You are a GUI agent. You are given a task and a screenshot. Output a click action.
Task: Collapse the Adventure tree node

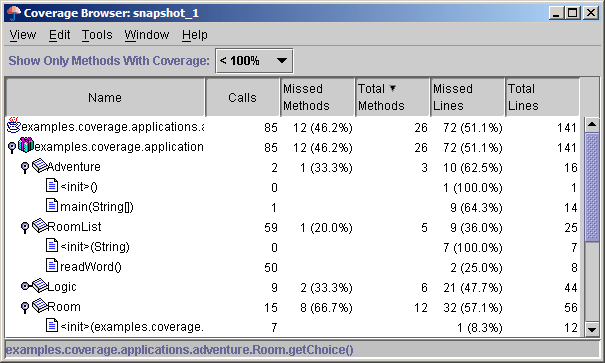(25, 167)
